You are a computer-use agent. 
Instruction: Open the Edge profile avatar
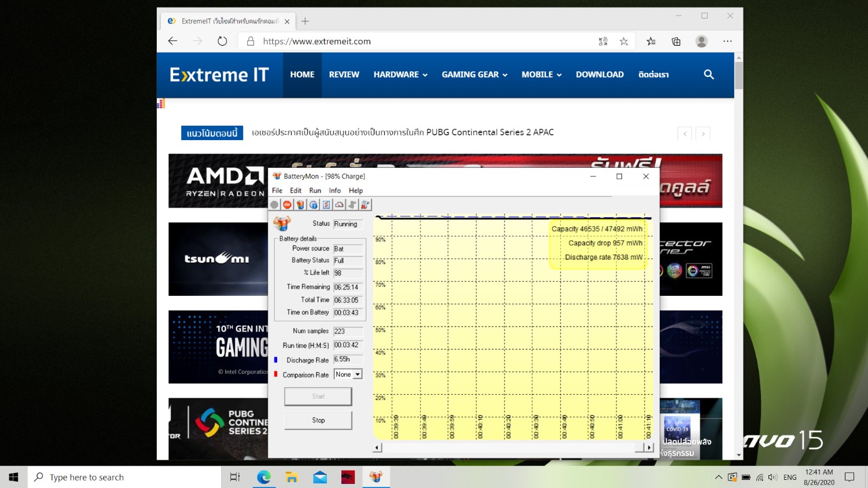[x=701, y=41]
